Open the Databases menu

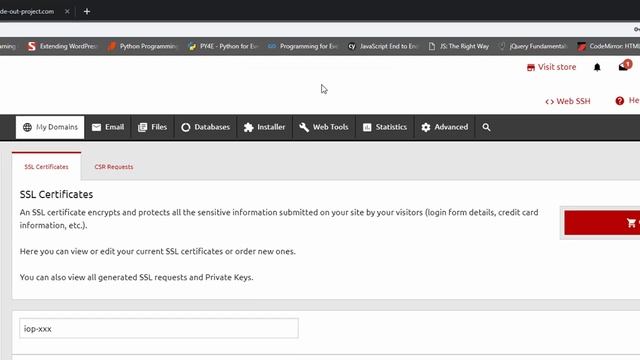[x=206, y=127]
